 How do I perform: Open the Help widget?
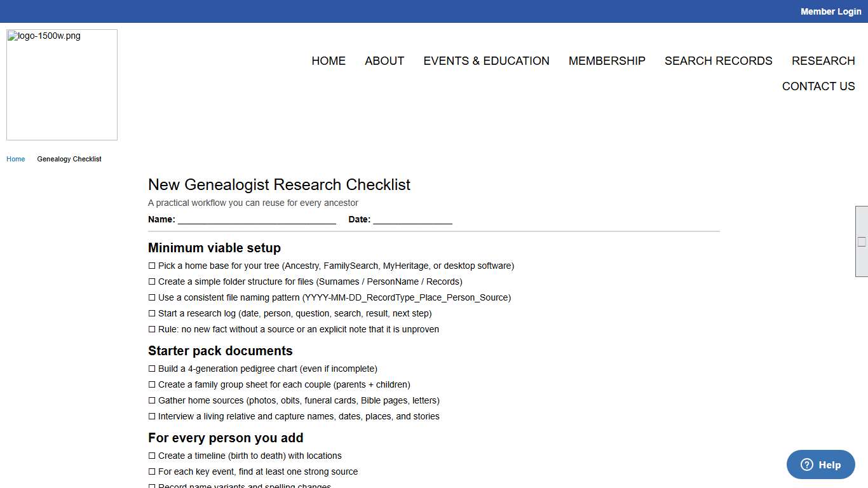[x=820, y=464]
